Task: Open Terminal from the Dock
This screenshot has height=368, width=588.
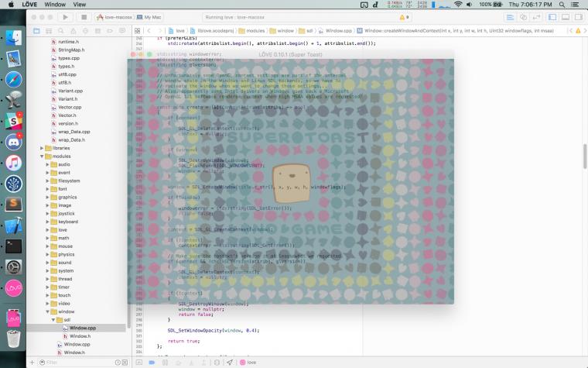Action: point(13,246)
